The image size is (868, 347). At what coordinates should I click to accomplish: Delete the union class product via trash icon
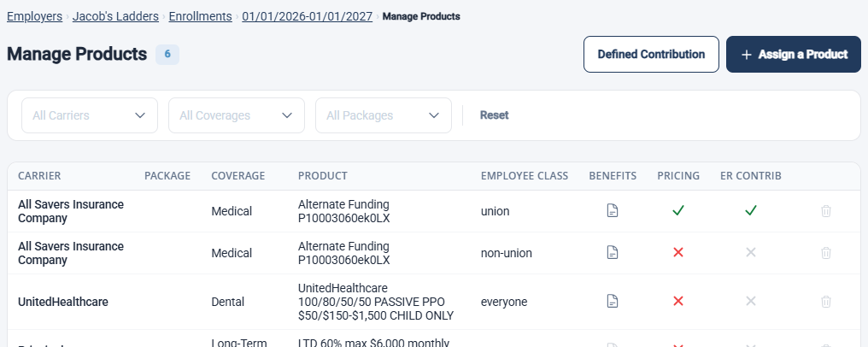click(x=826, y=211)
